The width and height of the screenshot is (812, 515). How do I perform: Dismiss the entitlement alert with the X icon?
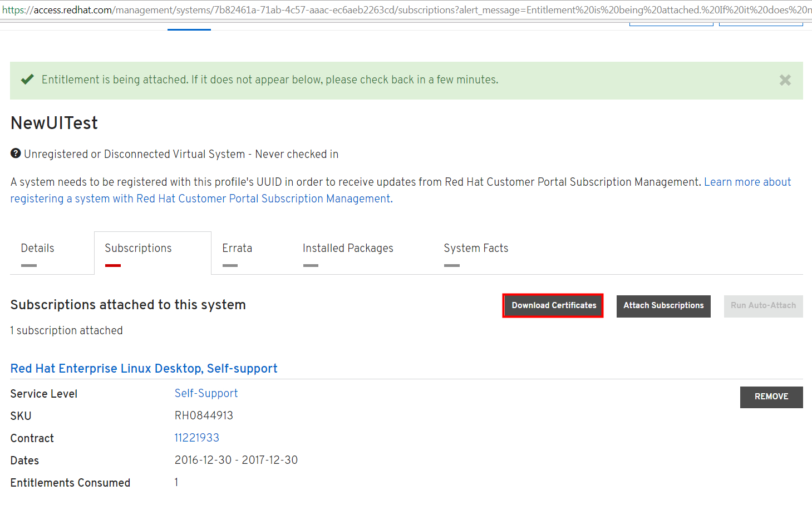785,80
